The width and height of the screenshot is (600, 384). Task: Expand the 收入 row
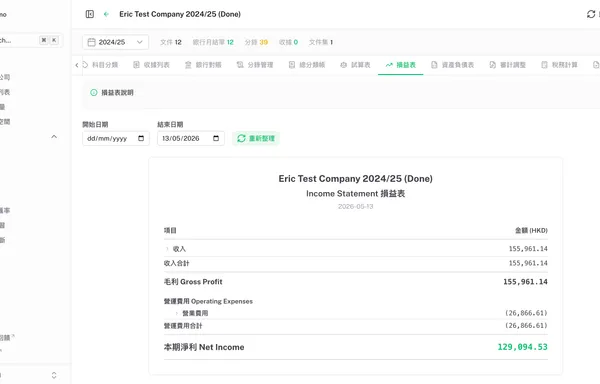tap(167, 249)
